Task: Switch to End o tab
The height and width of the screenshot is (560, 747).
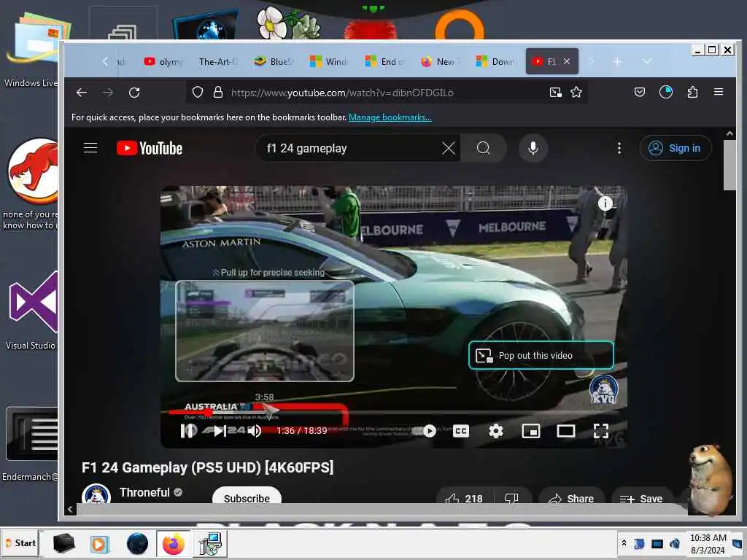Action: (384, 61)
